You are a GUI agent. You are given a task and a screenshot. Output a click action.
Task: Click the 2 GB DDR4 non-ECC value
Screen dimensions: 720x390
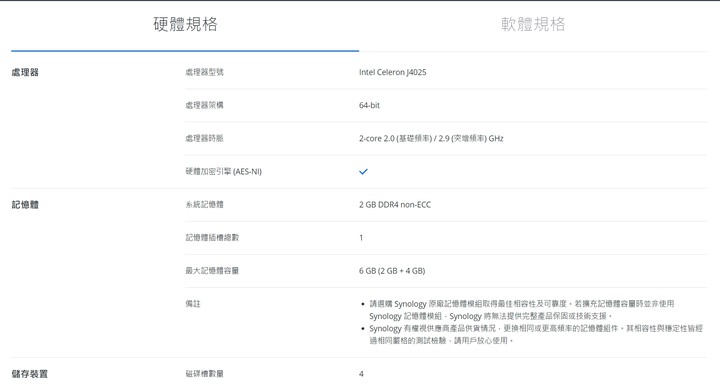click(395, 204)
